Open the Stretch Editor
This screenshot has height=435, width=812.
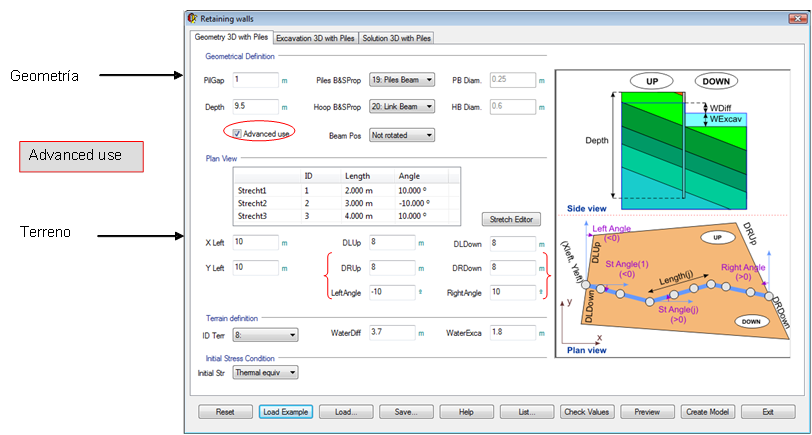(511, 219)
